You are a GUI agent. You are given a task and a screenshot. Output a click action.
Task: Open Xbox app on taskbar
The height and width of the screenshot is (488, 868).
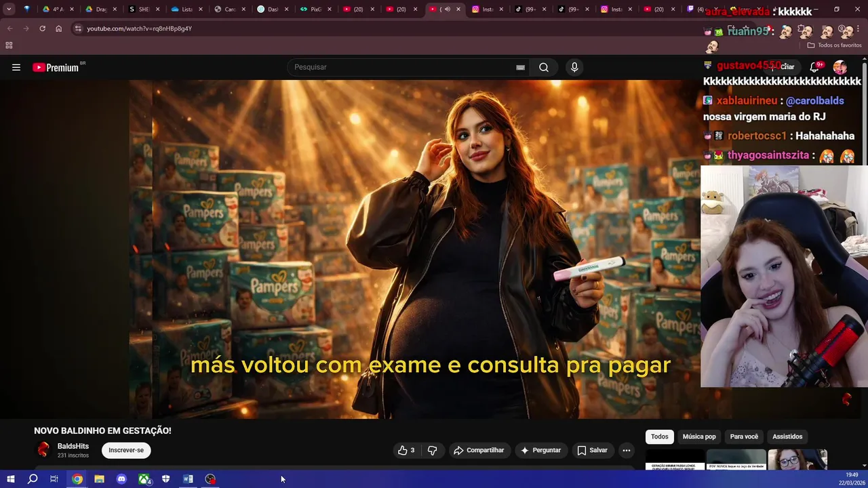click(144, 479)
